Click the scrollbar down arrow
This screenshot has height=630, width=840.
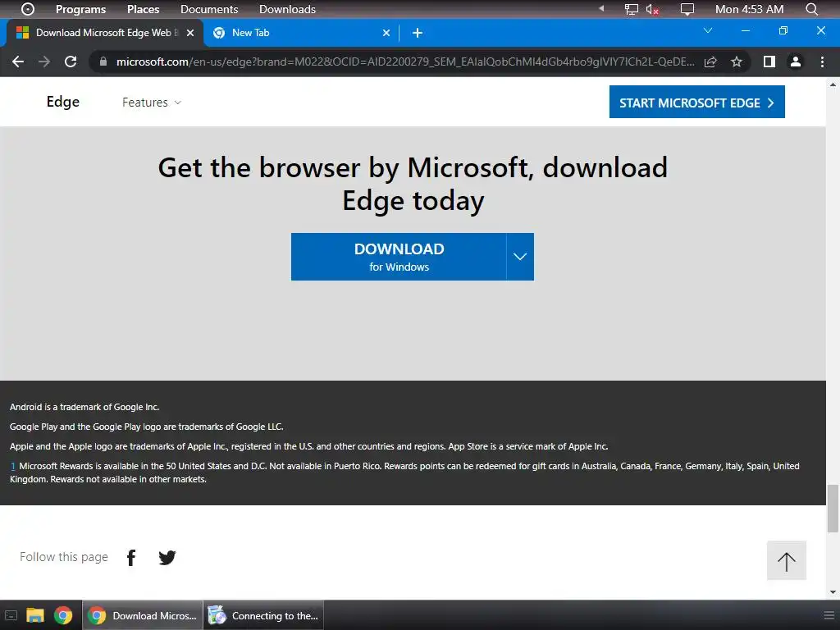[x=833, y=592]
